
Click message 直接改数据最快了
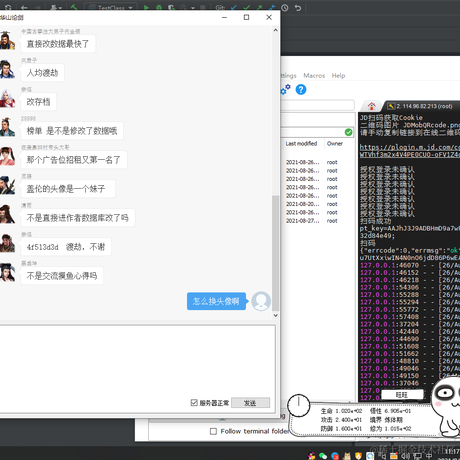click(x=58, y=44)
